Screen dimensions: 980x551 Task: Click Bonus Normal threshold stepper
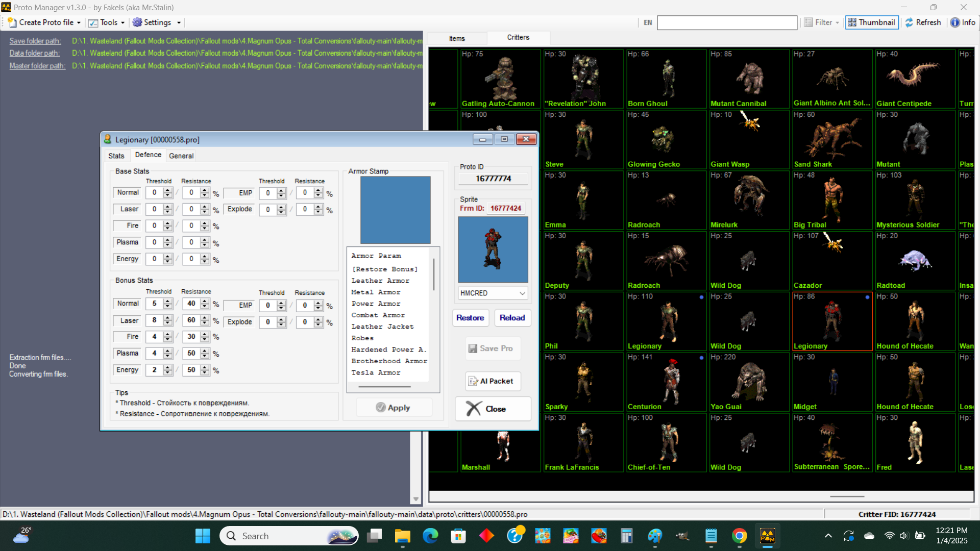click(x=167, y=304)
